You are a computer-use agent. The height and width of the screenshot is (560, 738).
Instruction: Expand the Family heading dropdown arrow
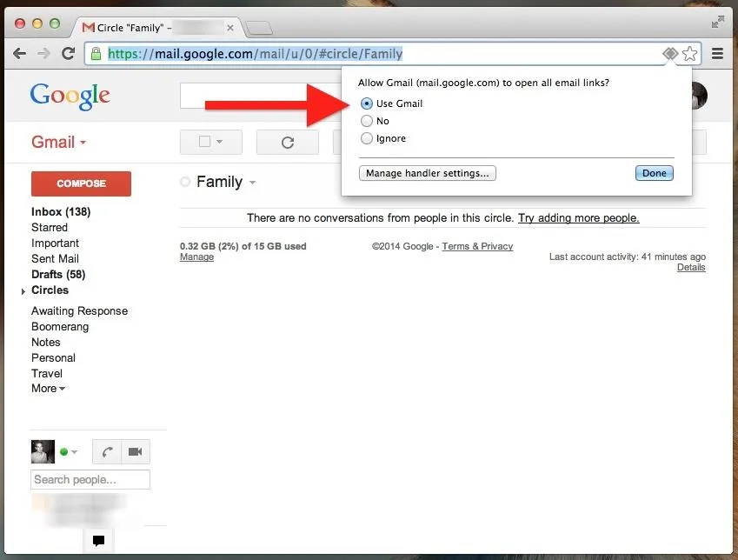pyautogui.click(x=252, y=183)
